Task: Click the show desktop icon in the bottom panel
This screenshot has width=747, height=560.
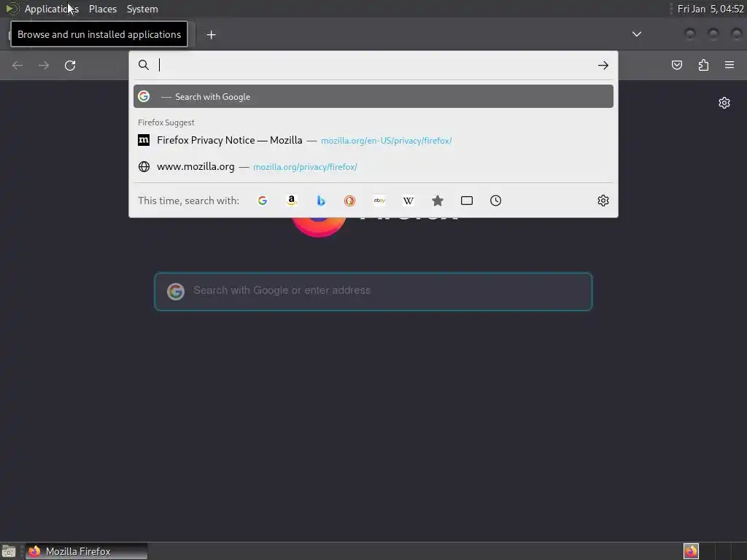Action: (x=9, y=551)
